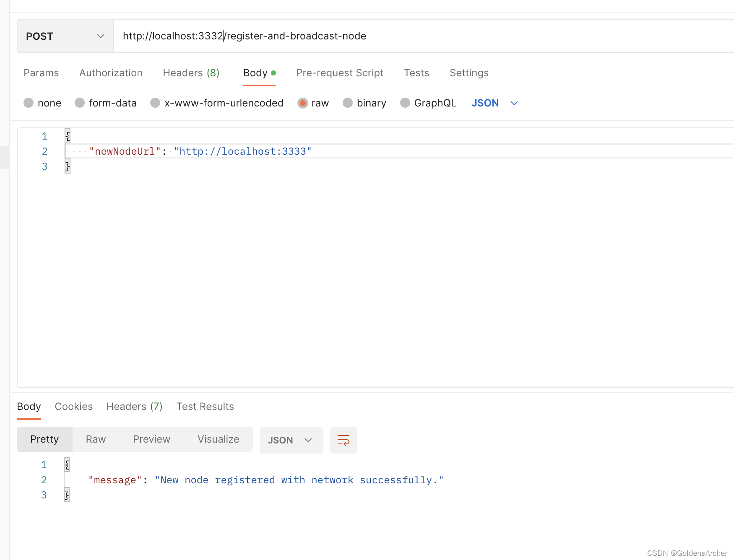Switch to the Raw response view
The height and width of the screenshot is (560, 734).
[x=96, y=439]
